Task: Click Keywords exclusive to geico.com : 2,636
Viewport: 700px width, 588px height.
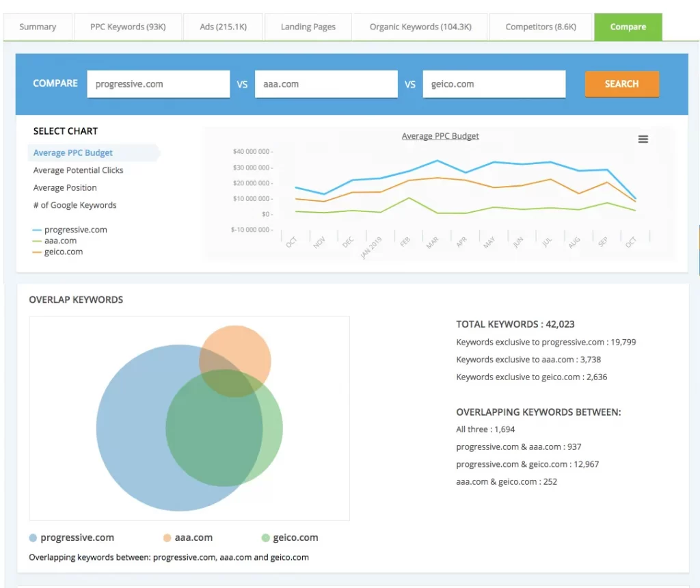Action: pos(532,377)
